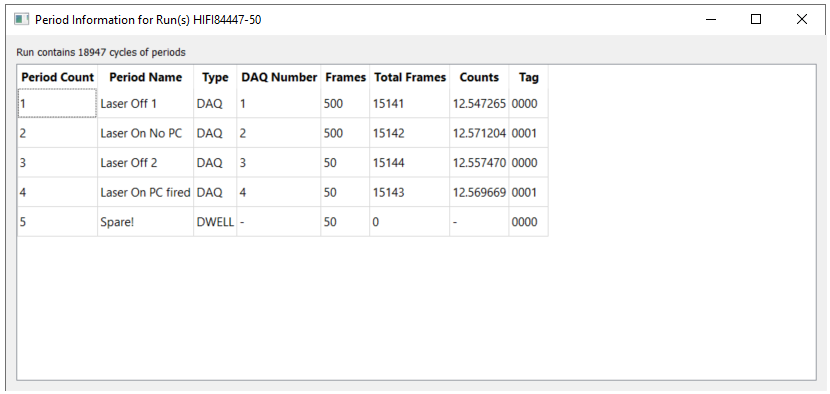Select the DWELL type cell
Image resolution: width=830 pixels, height=394 pixels.
[x=215, y=222]
